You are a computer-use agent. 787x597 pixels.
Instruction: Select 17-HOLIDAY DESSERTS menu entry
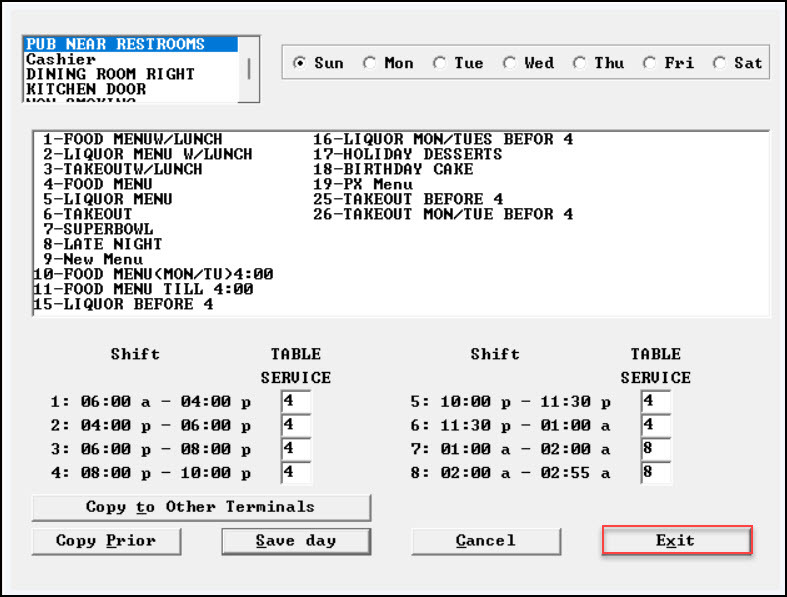(407, 154)
